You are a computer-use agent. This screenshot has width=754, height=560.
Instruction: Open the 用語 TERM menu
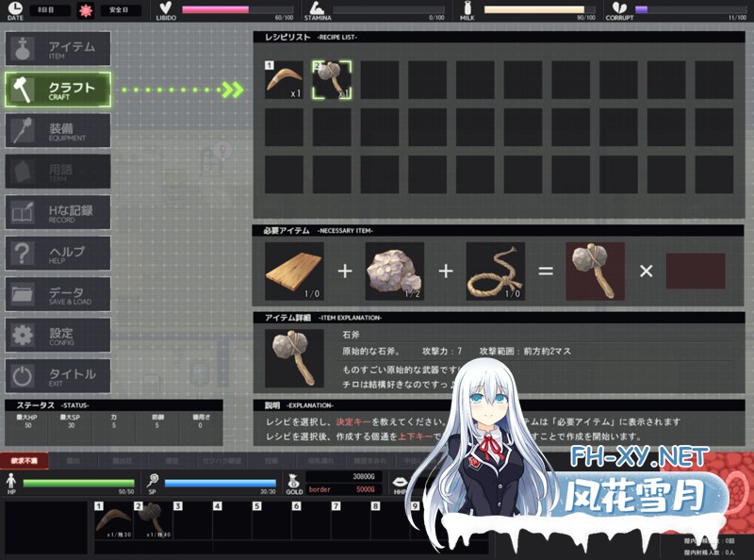tap(57, 172)
